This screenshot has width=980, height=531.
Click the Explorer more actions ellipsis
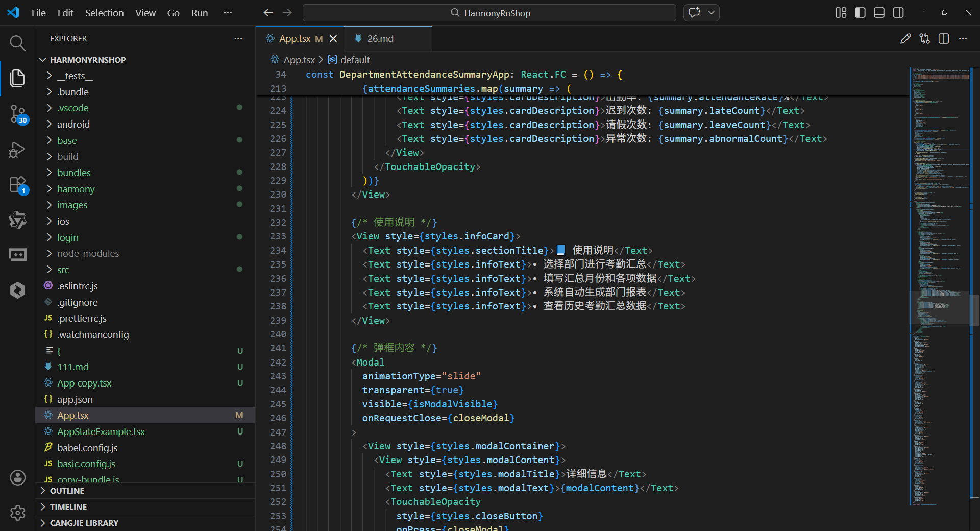(x=238, y=39)
